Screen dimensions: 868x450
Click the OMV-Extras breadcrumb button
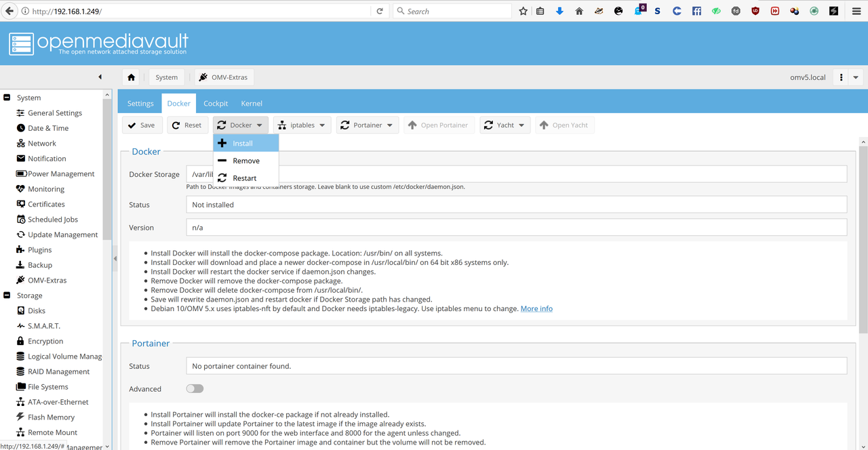tap(224, 77)
